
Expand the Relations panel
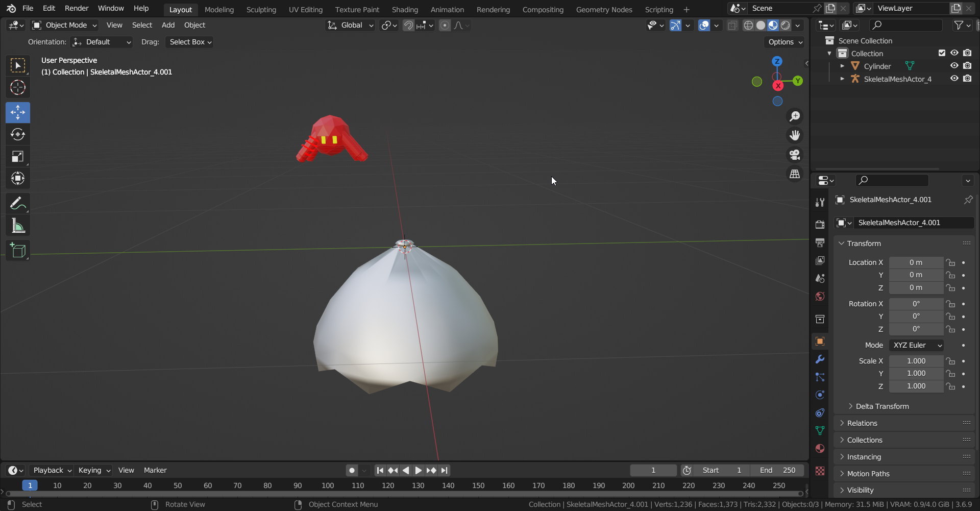pyautogui.click(x=904, y=423)
